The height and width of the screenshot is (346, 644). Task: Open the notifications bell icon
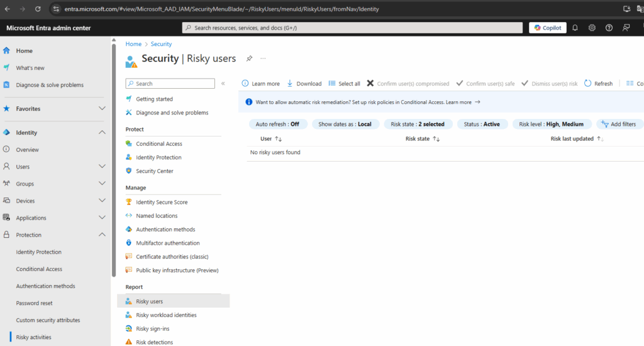(x=575, y=28)
